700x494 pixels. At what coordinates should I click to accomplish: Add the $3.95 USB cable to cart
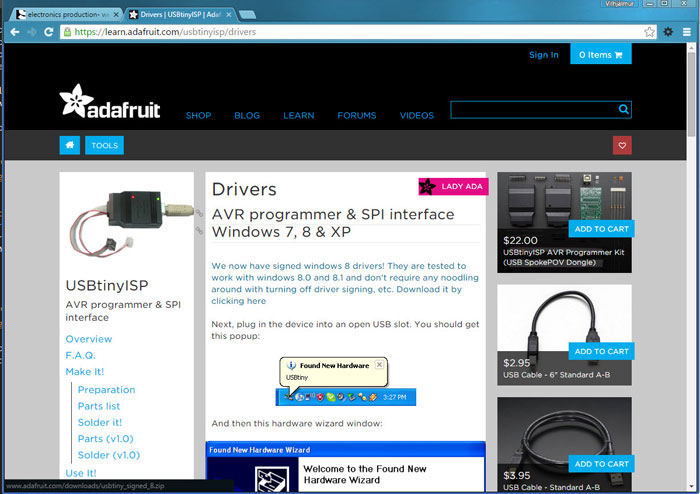tap(601, 464)
